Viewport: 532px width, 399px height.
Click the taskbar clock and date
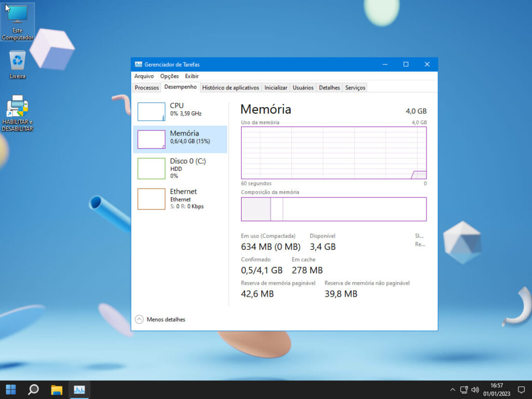tap(496, 390)
